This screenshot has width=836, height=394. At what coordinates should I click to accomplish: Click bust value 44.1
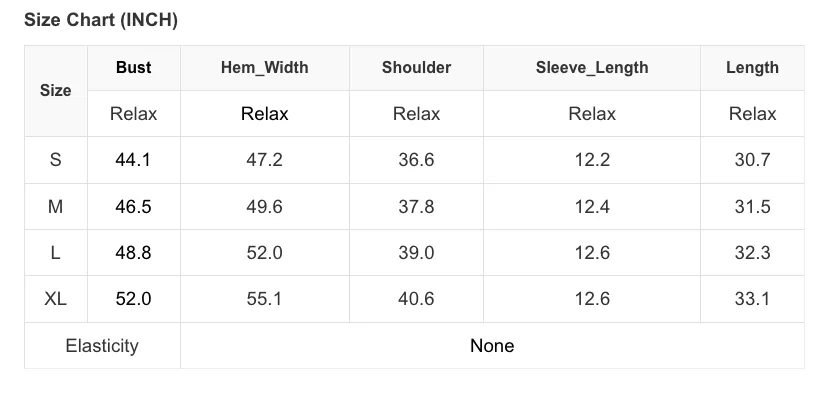(x=133, y=160)
